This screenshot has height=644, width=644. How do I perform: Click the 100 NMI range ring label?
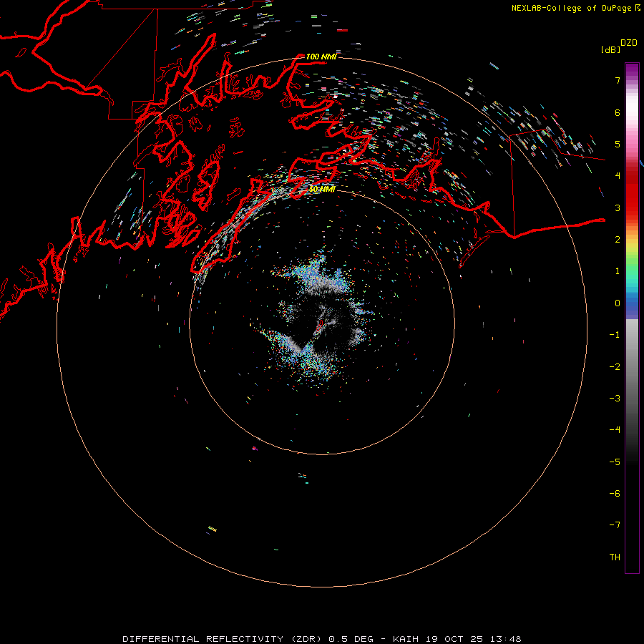coord(321,57)
